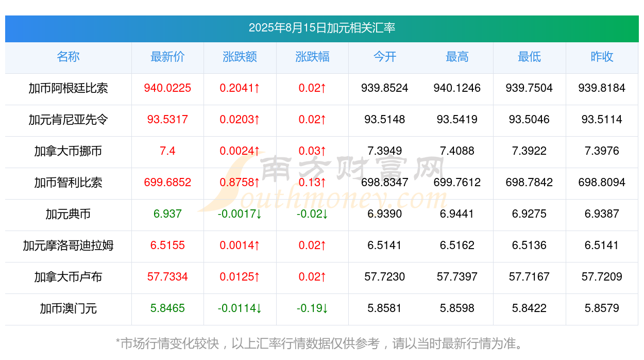Viewport: 644px width, 360px height.
Task: Click latest price 5.8465
Action: [x=167, y=308]
